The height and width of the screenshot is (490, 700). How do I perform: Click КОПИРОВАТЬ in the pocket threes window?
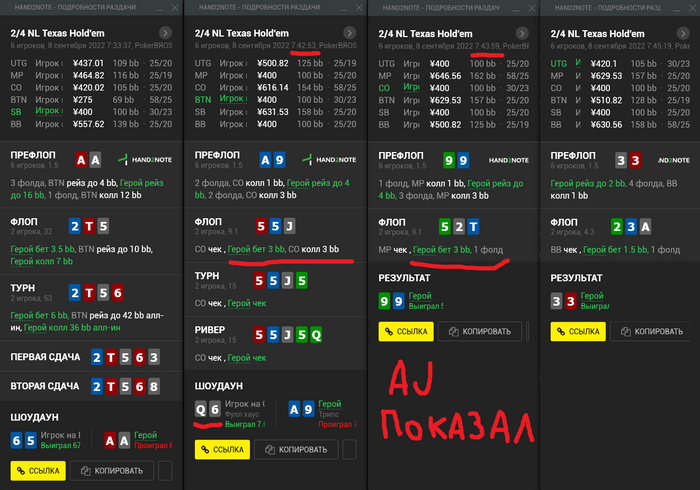652,332
